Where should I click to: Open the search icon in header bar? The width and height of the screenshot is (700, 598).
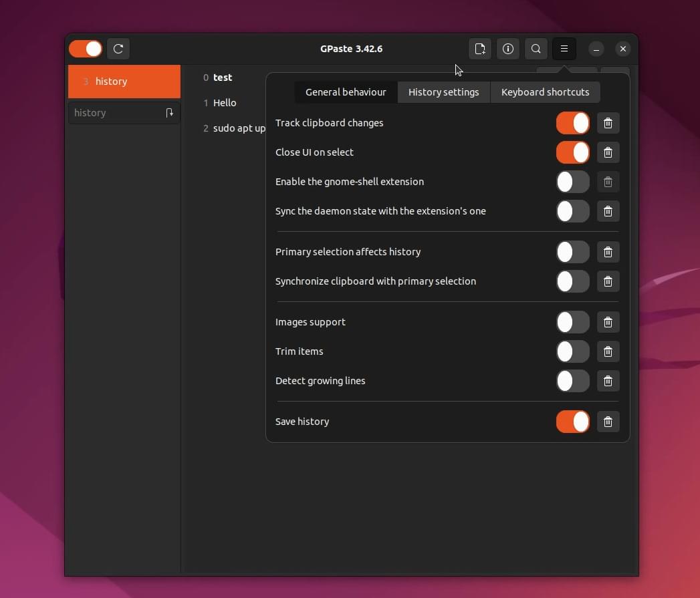(x=536, y=49)
